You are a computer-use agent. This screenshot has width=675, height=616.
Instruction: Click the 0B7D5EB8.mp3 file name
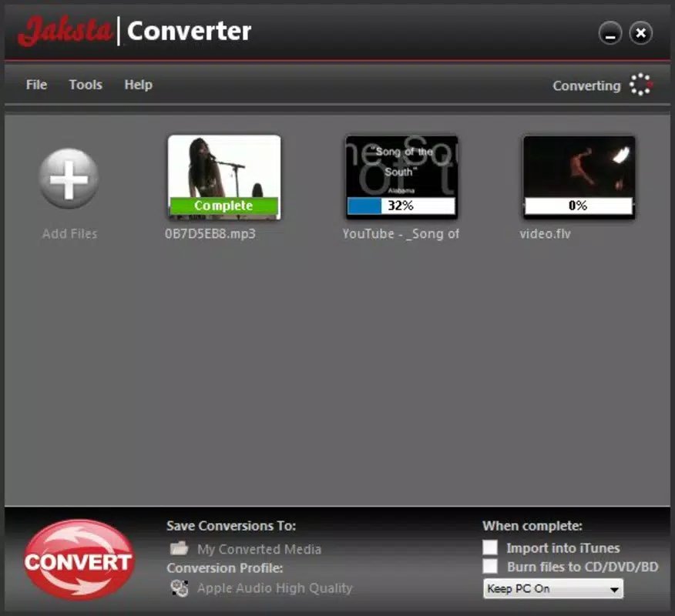210,234
